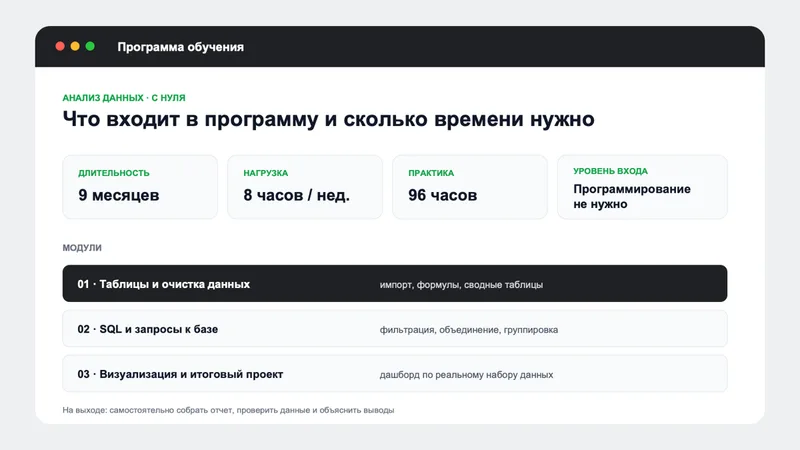The width and height of the screenshot is (800, 450).
Task: Click description 'импорт, формулы, сводные таблицы'
Action: click(x=461, y=285)
